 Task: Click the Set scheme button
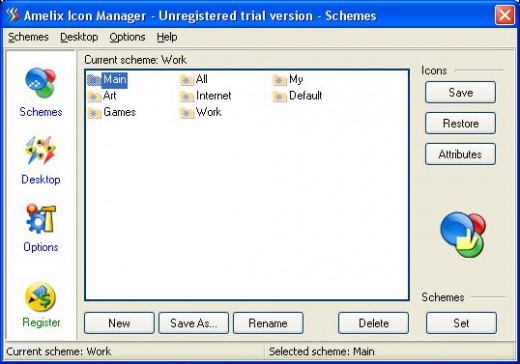point(461,323)
